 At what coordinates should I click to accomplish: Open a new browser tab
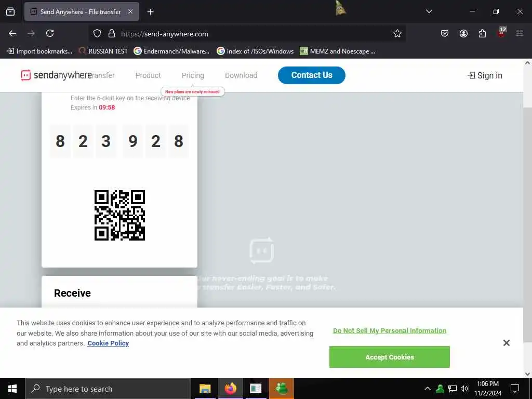[150, 12]
